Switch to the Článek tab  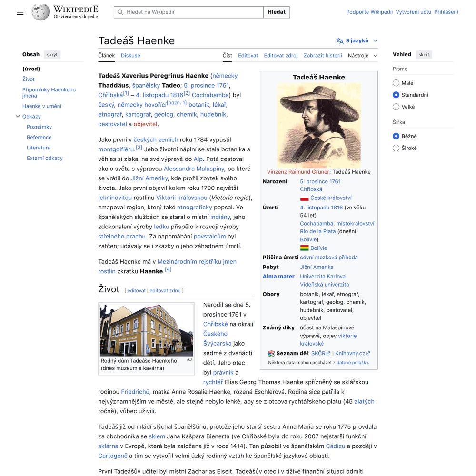coord(107,56)
